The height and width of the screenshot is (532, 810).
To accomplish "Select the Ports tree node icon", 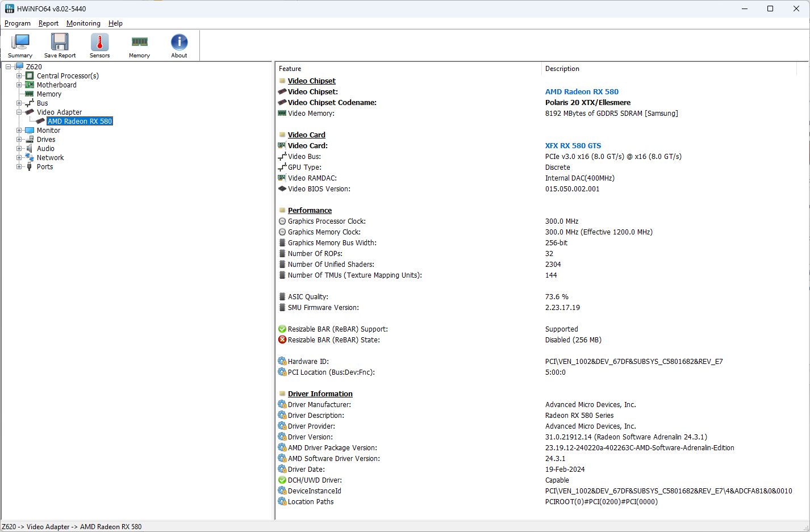I will point(30,166).
